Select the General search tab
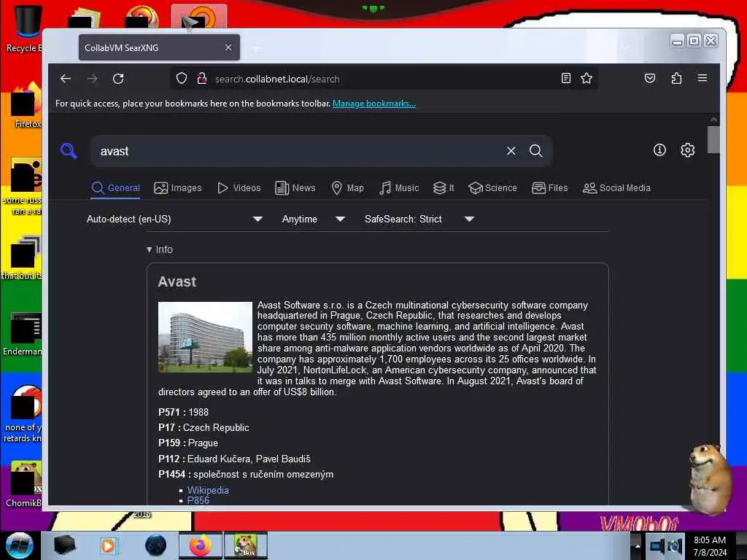Screen dimensions: 747x560 tap(116, 188)
